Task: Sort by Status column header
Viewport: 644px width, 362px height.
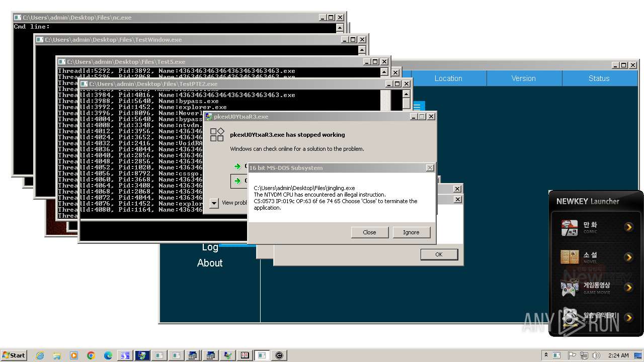Action: tap(599, 78)
